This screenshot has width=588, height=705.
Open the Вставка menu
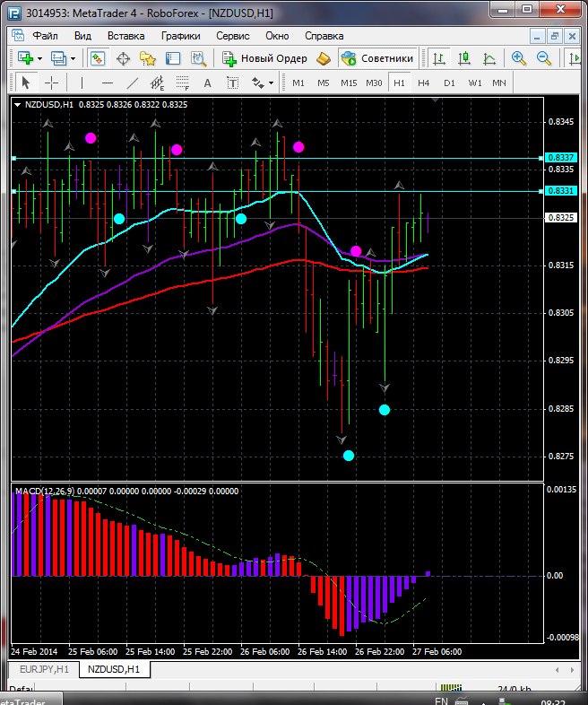click(x=125, y=36)
